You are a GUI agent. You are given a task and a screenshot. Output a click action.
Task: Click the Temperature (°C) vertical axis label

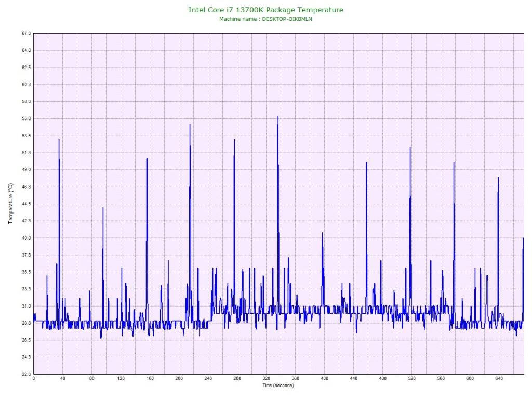[11, 204]
